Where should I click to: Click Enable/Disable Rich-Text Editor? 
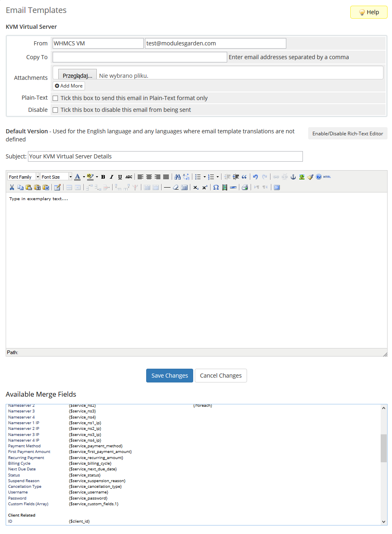(x=348, y=133)
